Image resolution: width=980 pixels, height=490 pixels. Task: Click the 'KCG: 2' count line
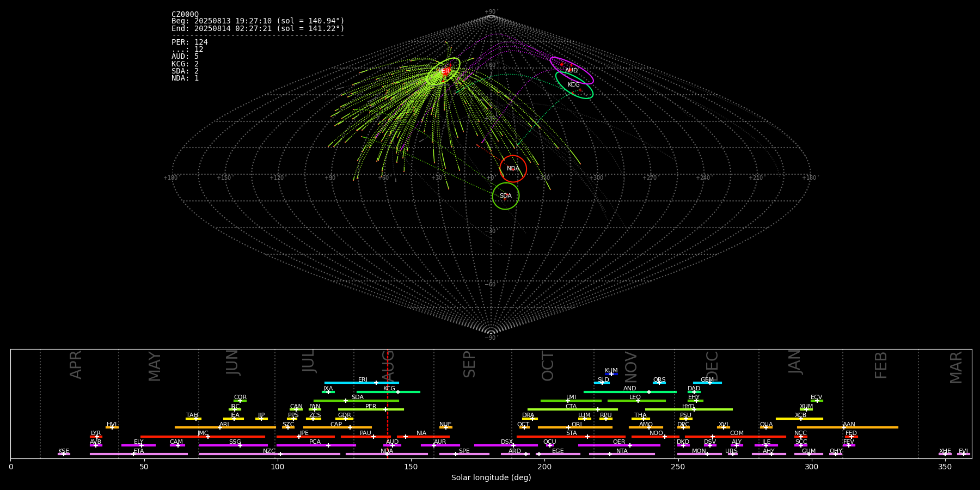point(185,64)
